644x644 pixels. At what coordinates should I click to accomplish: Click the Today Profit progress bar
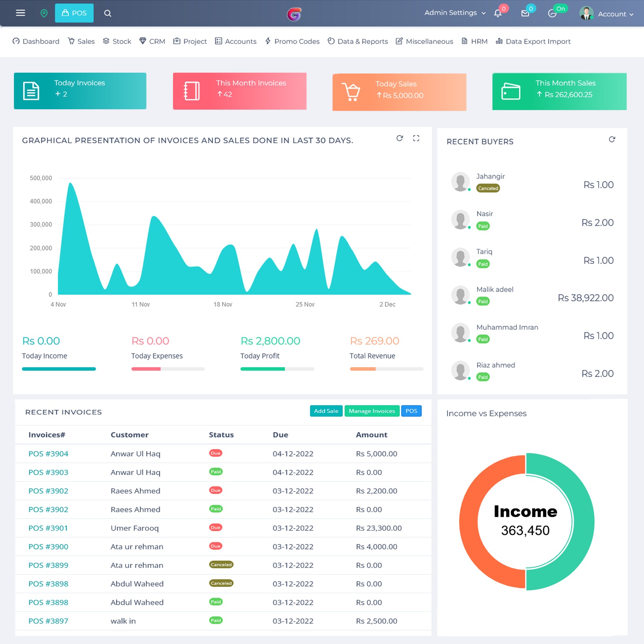coord(277,369)
